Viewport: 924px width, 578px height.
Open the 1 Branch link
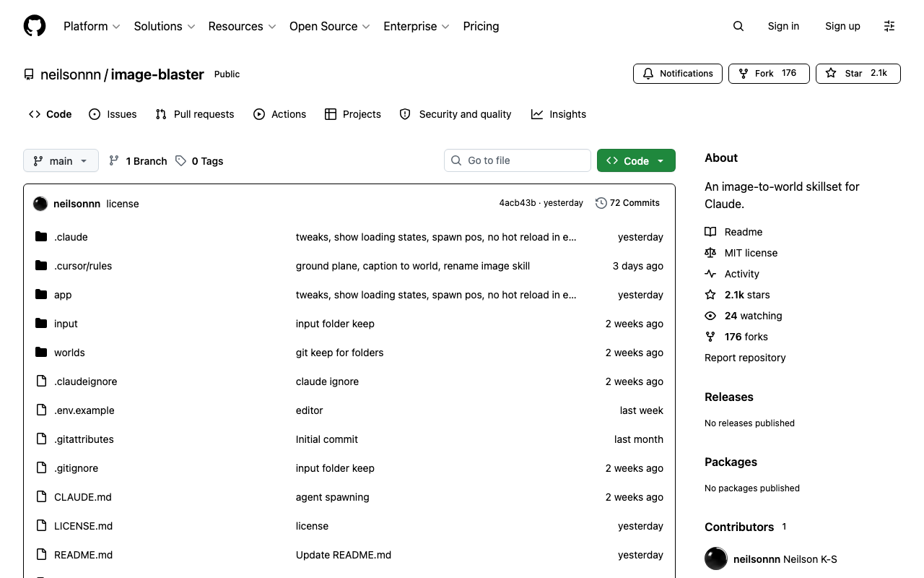[138, 161]
